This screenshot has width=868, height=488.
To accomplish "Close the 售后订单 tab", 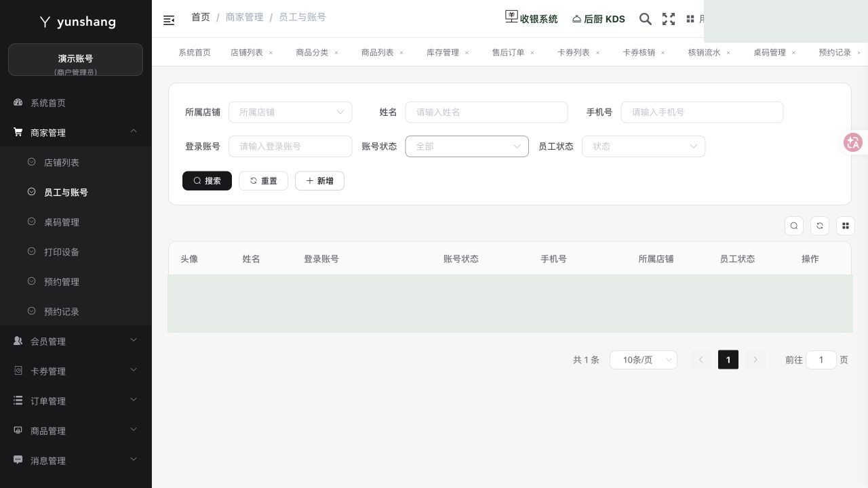I will click(532, 52).
